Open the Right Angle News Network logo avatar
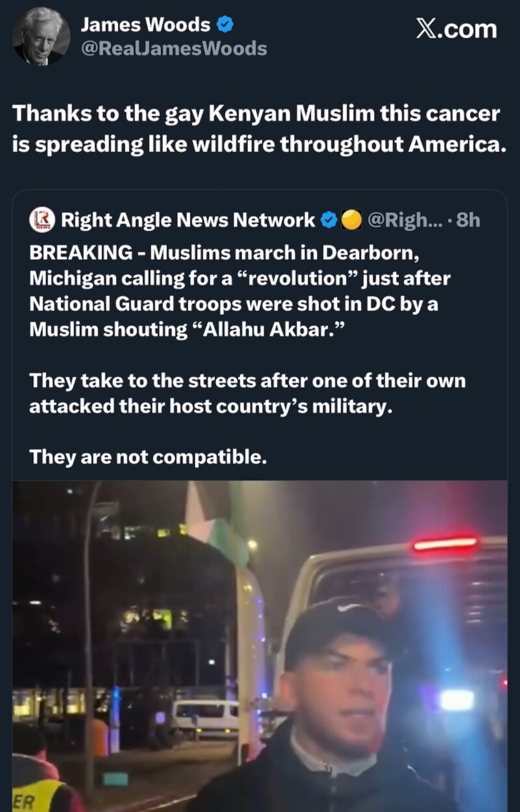The image size is (520, 812). (42, 220)
